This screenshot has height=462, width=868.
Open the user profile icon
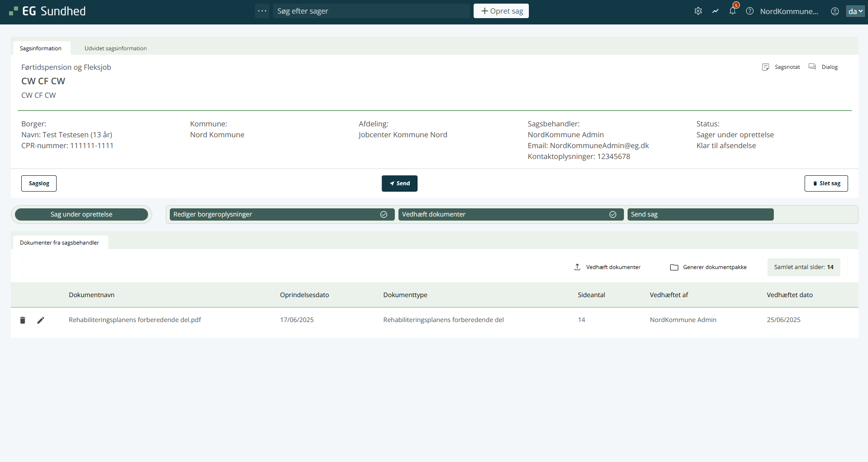[x=834, y=11]
